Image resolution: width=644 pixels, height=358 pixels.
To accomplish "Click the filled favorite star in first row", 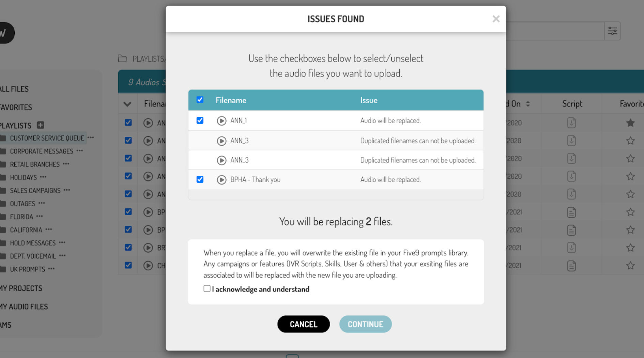I will [x=630, y=123].
